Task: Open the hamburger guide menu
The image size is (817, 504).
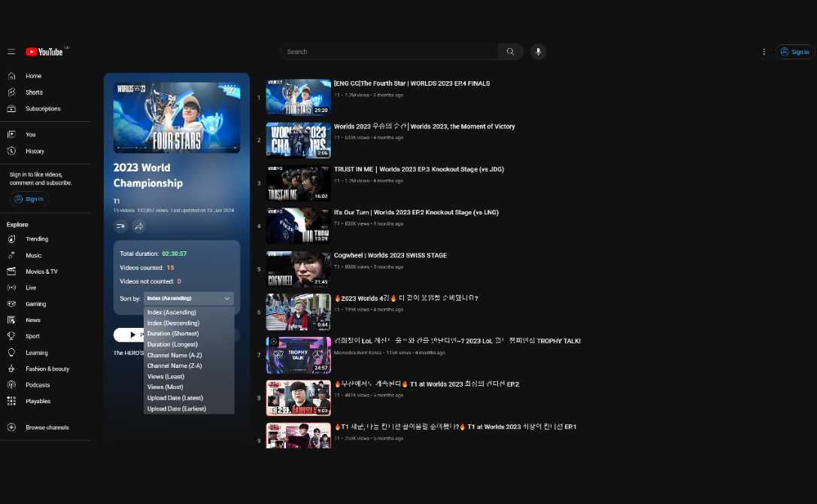Action: coord(11,52)
